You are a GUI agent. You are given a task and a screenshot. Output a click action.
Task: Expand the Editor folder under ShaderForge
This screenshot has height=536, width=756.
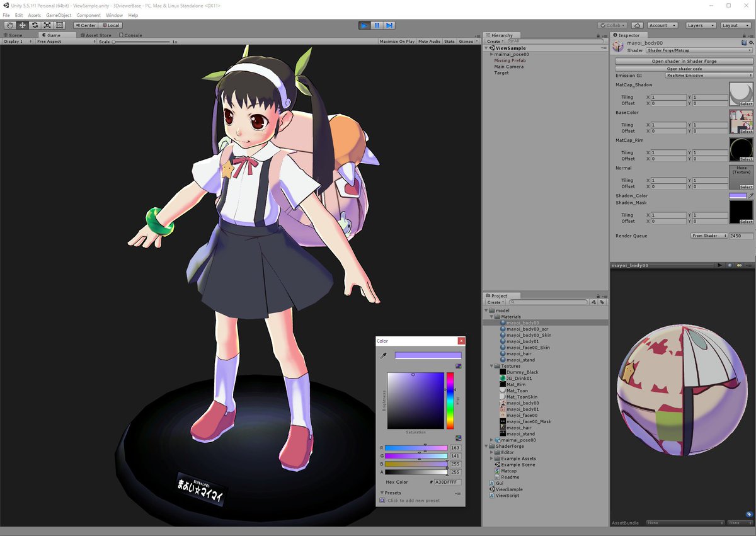coord(491,452)
